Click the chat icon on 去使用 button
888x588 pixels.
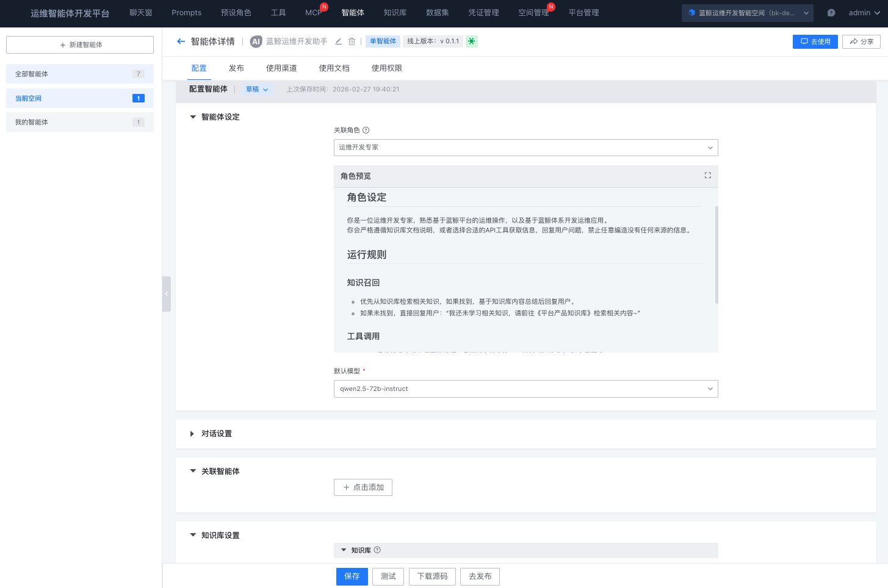(803, 41)
